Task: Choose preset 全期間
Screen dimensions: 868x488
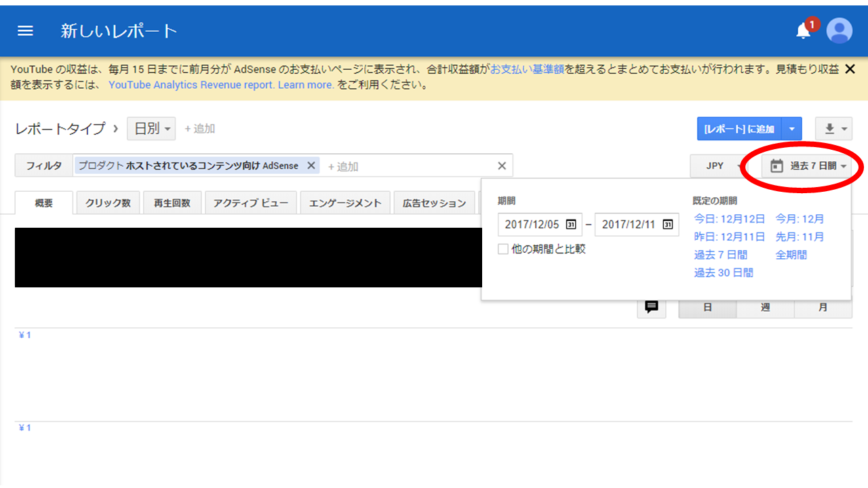Action: point(791,255)
